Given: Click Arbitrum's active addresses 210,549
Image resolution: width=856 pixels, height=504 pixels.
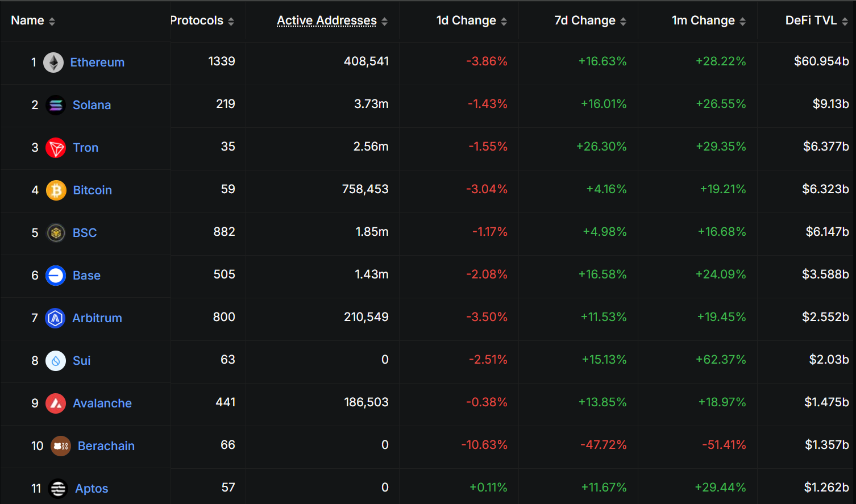Looking at the screenshot, I should point(367,317).
